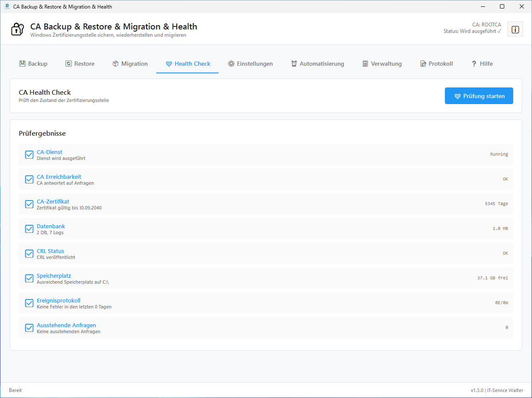Click the gear icon on Einstellungen tab
This screenshot has width=532, height=398.
pos(231,64)
